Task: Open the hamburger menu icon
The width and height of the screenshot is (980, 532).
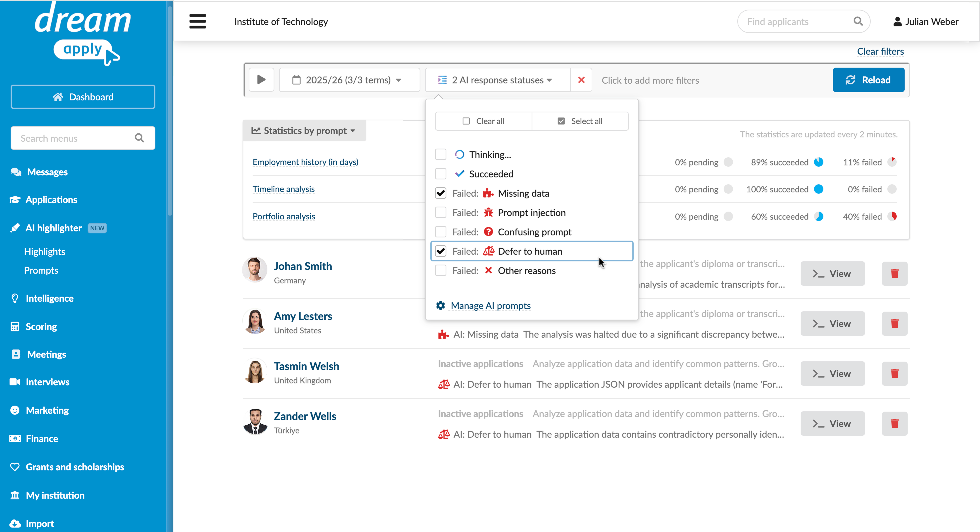Action: pyautogui.click(x=197, y=21)
